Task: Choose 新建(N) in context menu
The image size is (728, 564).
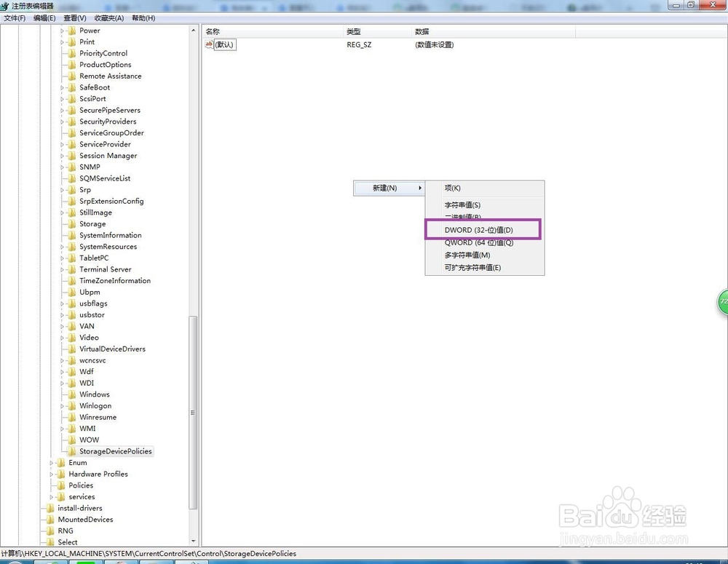Action: [389, 188]
